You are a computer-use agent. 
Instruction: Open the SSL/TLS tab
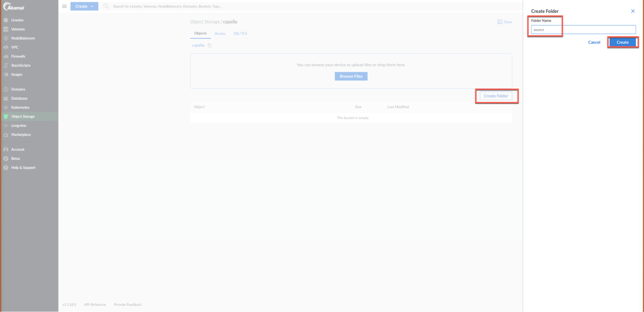240,33
